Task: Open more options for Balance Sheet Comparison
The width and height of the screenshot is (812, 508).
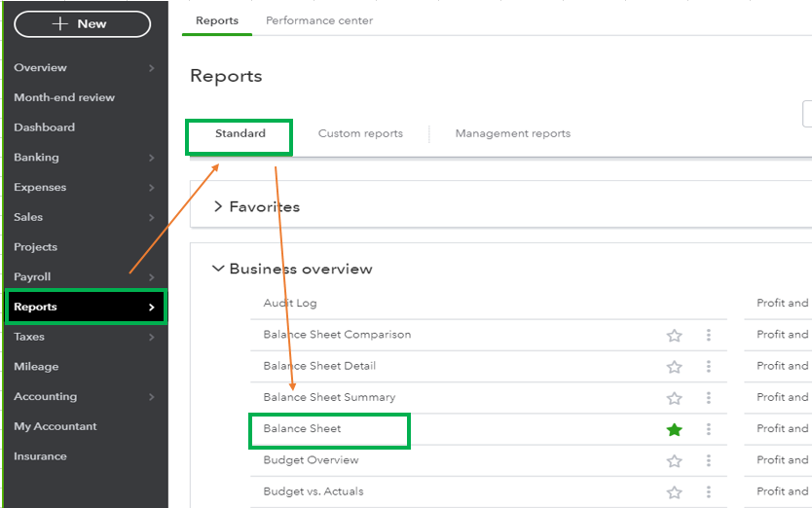Action: [709, 335]
